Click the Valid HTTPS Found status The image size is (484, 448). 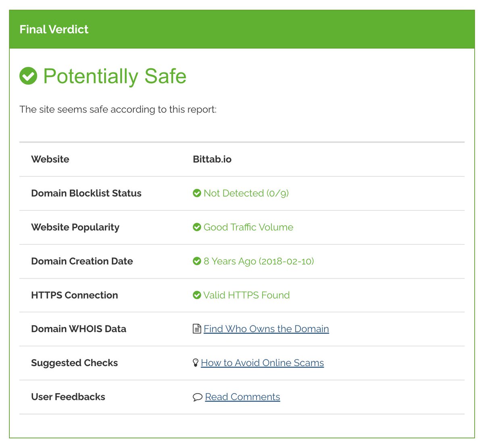(x=247, y=295)
